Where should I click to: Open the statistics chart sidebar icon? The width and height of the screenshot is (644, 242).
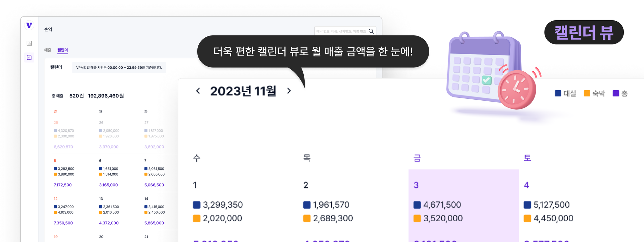click(29, 43)
